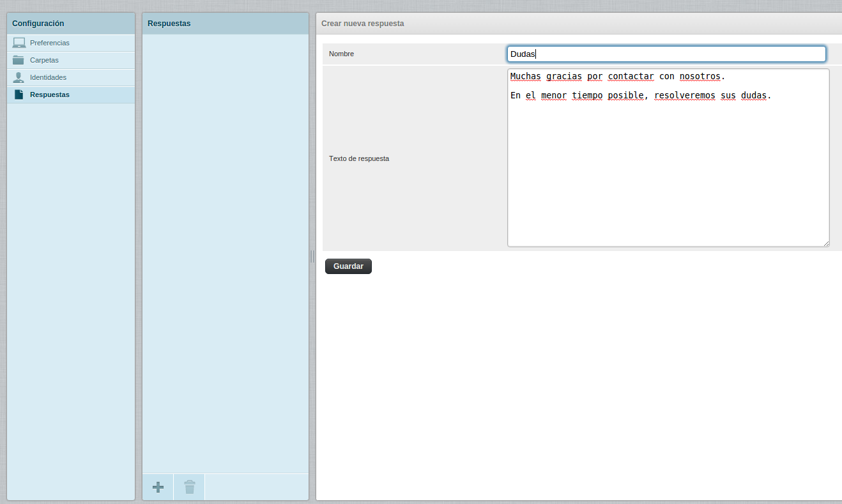
Task: Focus the Nombre input containing Dudas
Action: [666, 54]
